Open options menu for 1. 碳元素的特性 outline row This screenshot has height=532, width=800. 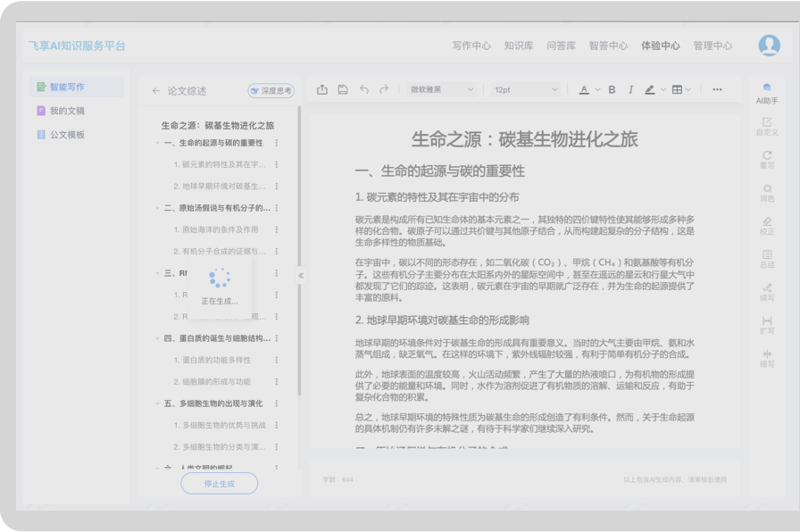(x=277, y=164)
